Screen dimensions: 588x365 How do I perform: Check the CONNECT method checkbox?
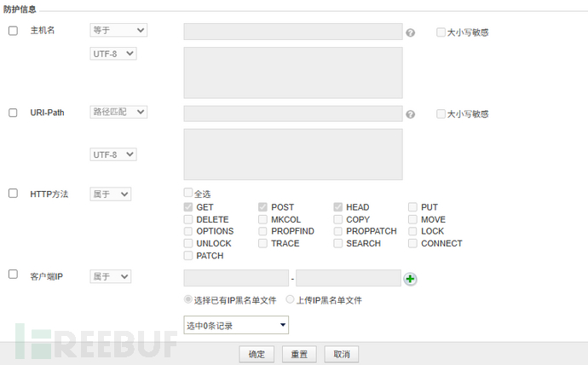click(412, 243)
